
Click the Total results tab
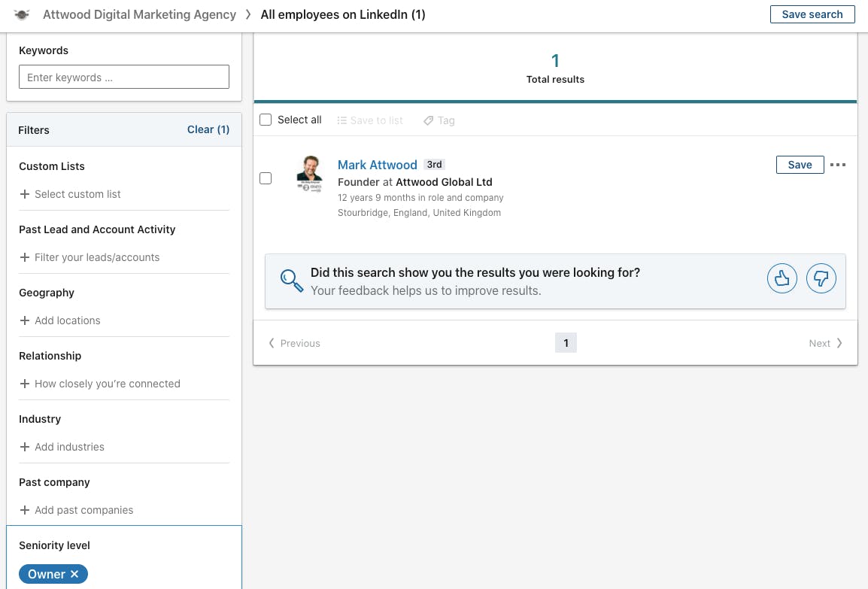pos(555,68)
